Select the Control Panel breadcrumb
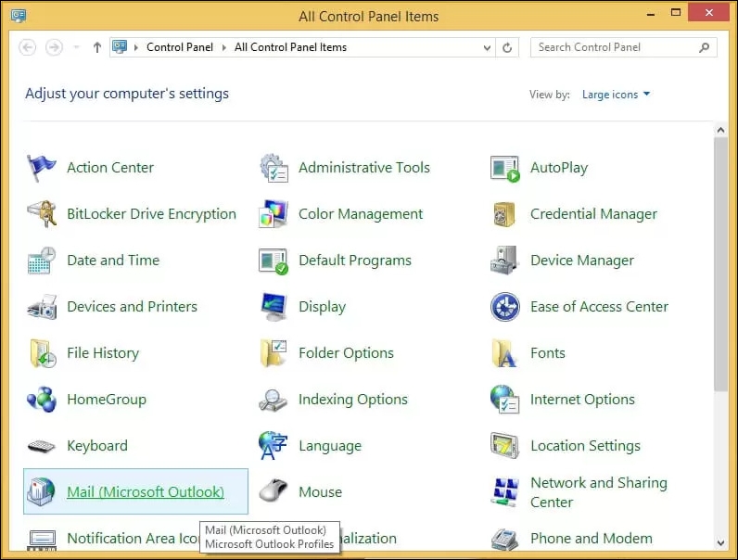The image size is (738, 560). pos(180,47)
